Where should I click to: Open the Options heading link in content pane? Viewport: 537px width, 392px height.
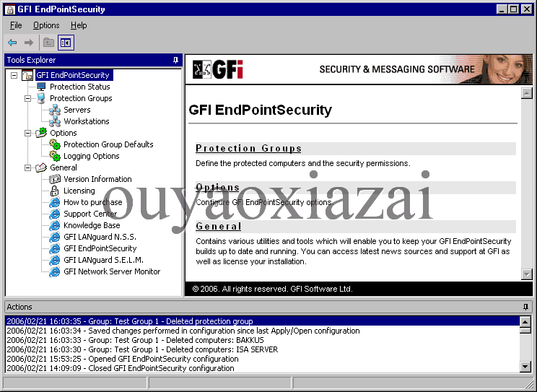(x=217, y=188)
